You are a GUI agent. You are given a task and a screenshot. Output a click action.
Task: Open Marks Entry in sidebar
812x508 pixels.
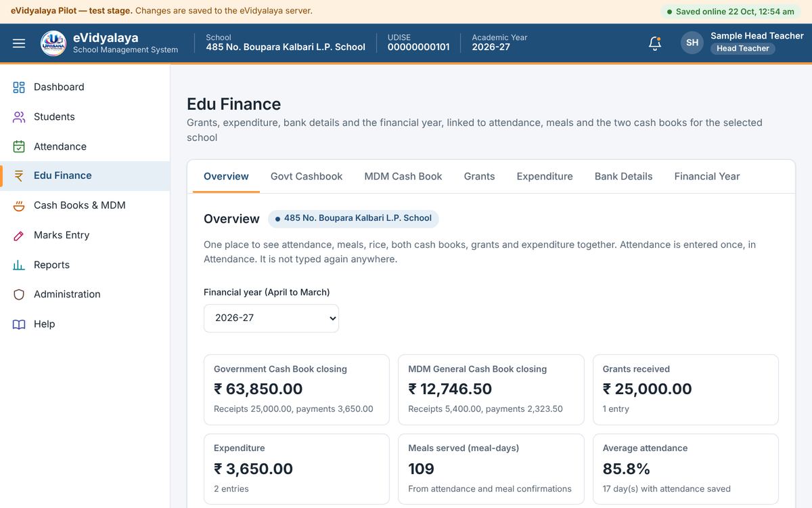(x=85, y=236)
